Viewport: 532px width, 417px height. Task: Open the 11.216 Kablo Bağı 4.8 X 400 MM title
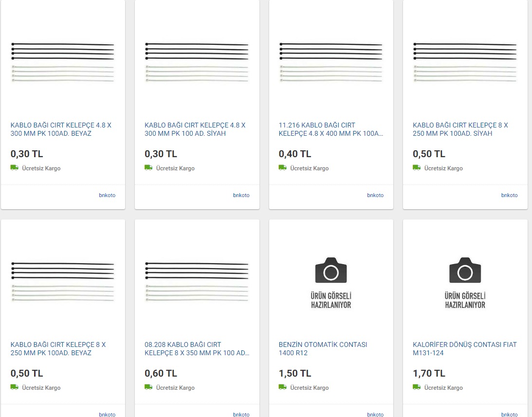330,129
